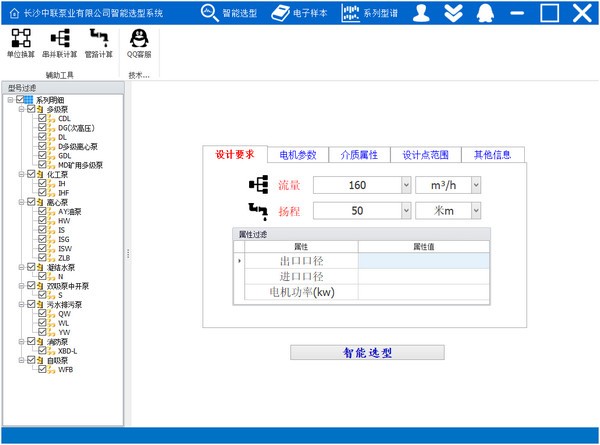Click the 系列型谱 text in title bar
The width and height of the screenshot is (600, 445).
(x=380, y=13)
